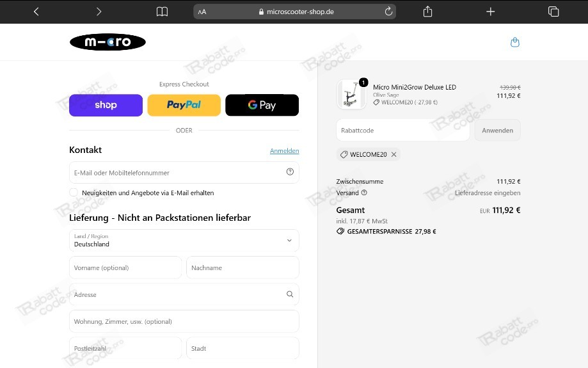Click the micro logo
The height and width of the screenshot is (368, 588).
coord(107,42)
